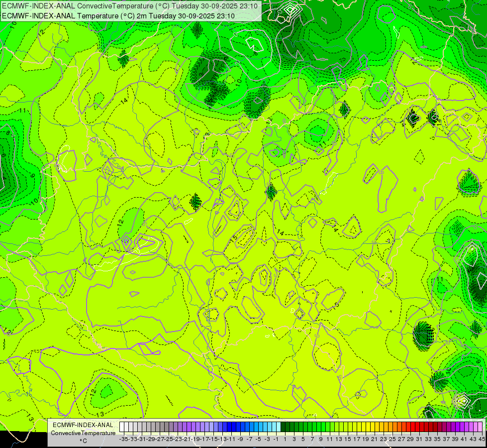The height and width of the screenshot is (448, 487).
Task: Click the '-7' value on the legend scale
Action: pyautogui.click(x=249, y=439)
